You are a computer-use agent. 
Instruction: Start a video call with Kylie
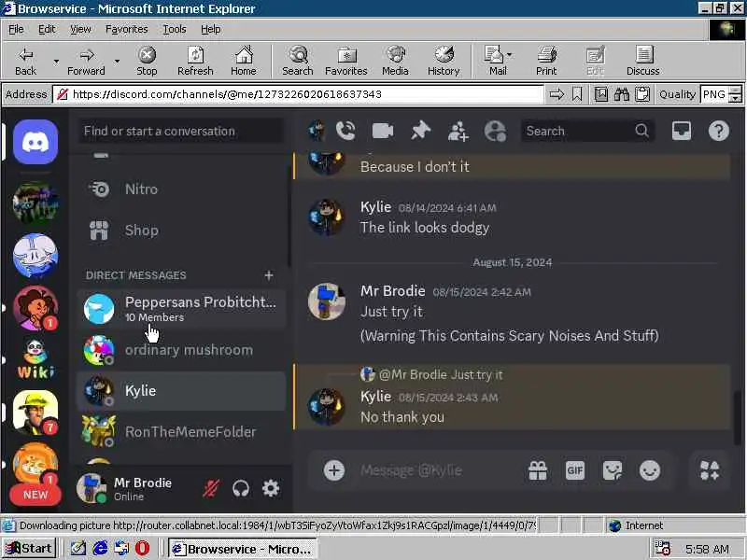pos(383,131)
